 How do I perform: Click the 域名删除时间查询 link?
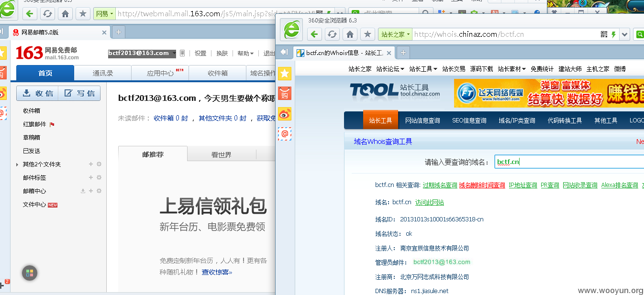[x=482, y=185]
